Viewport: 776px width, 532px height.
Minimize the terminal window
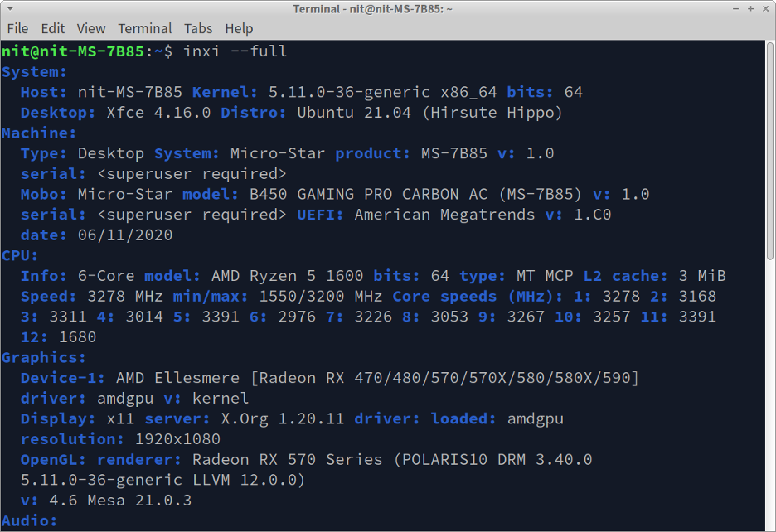(x=735, y=9)
